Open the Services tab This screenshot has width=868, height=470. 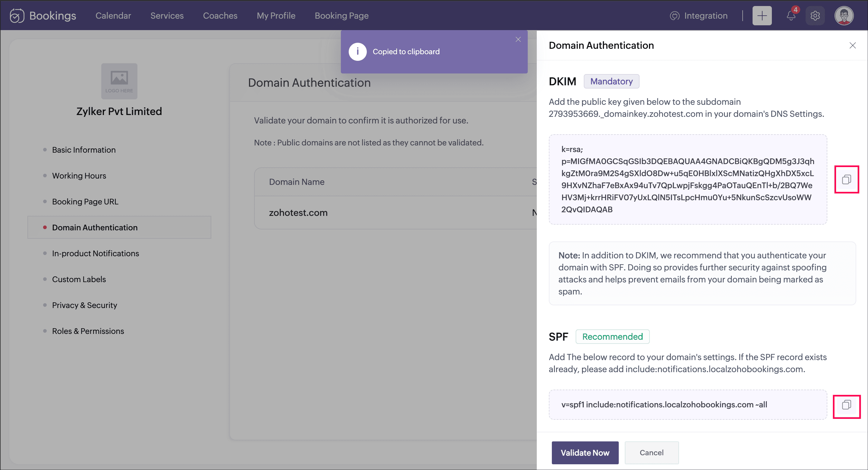167,16
